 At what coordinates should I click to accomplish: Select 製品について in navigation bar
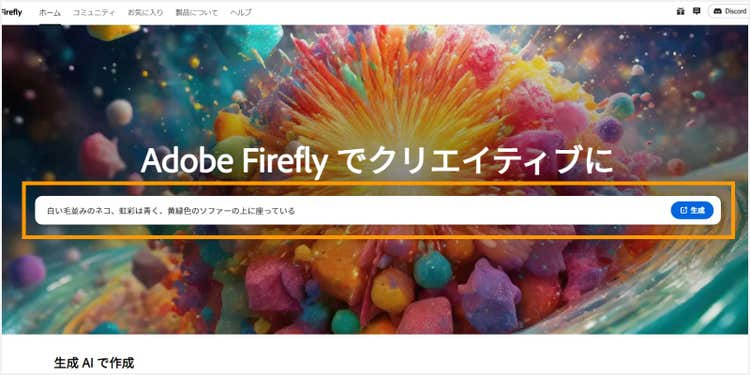(197, 12)
